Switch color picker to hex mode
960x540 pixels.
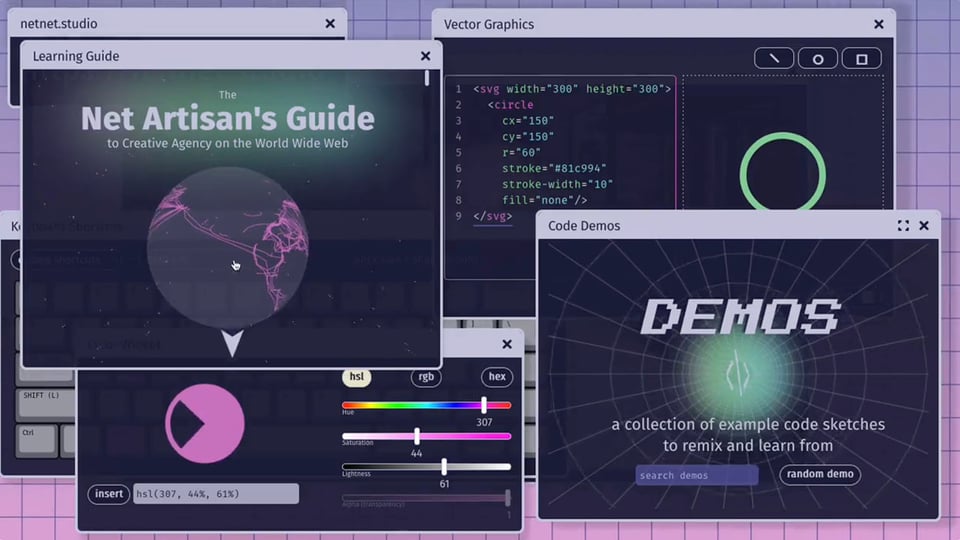[x=497, y=377]
